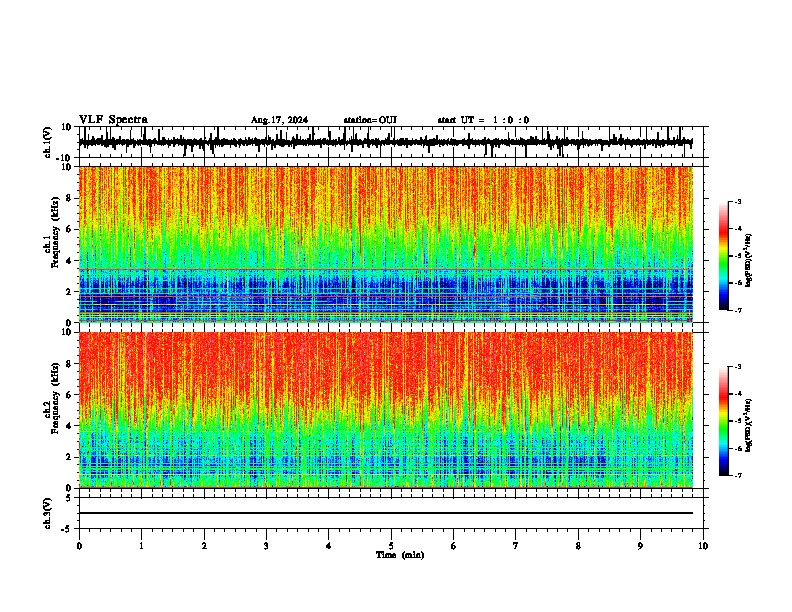This screenshot has height=612, width=792.
Task: Click the 2 kHz tick label on ch.1 frequency axis
Action: click(x=69, y=291)
